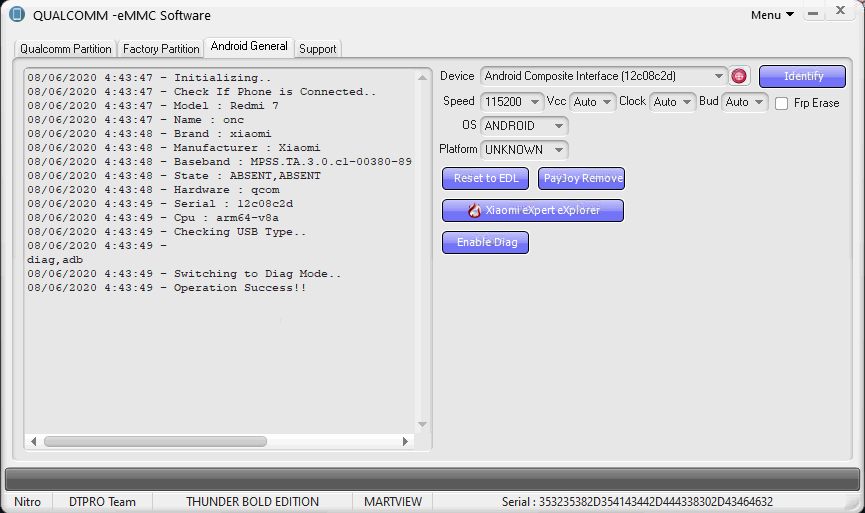Click the 'Model : Redmi 7' log line
Image resolution: width=865 pixels, height=513 pixels.
(x=153, y=106)
